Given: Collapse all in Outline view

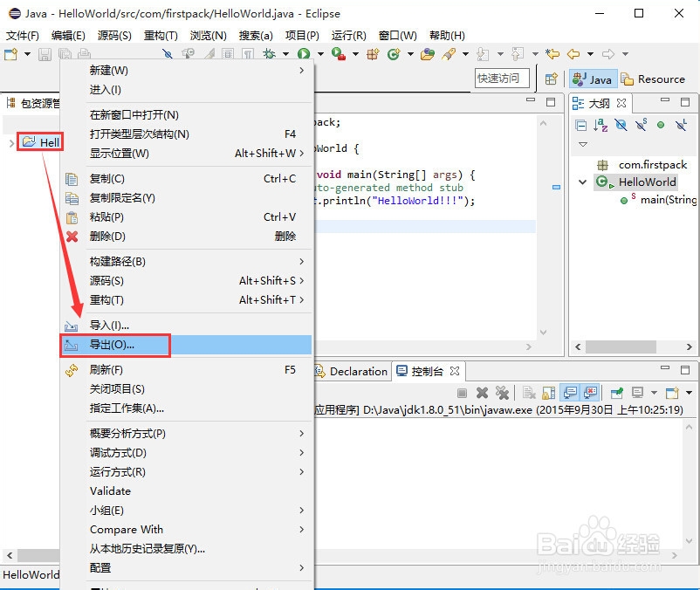Looking at the screenshot, I should (580, 126).
